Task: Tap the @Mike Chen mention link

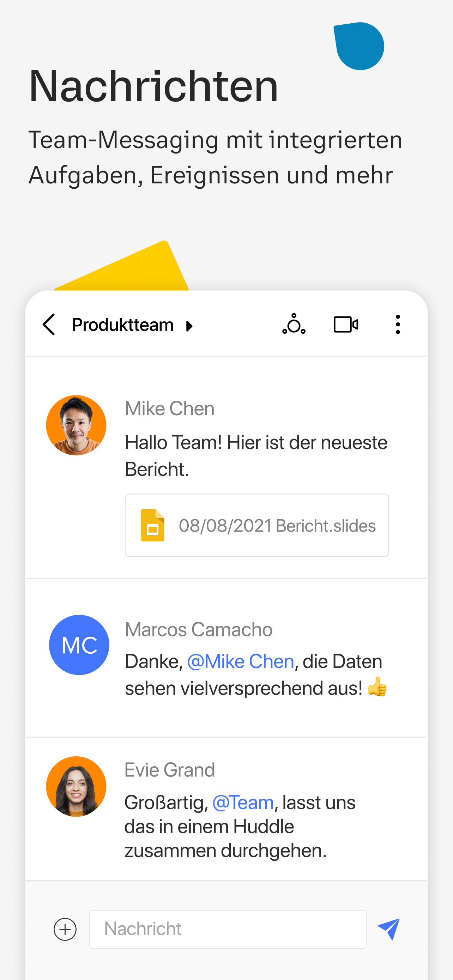Action: (x=241, y=661)
